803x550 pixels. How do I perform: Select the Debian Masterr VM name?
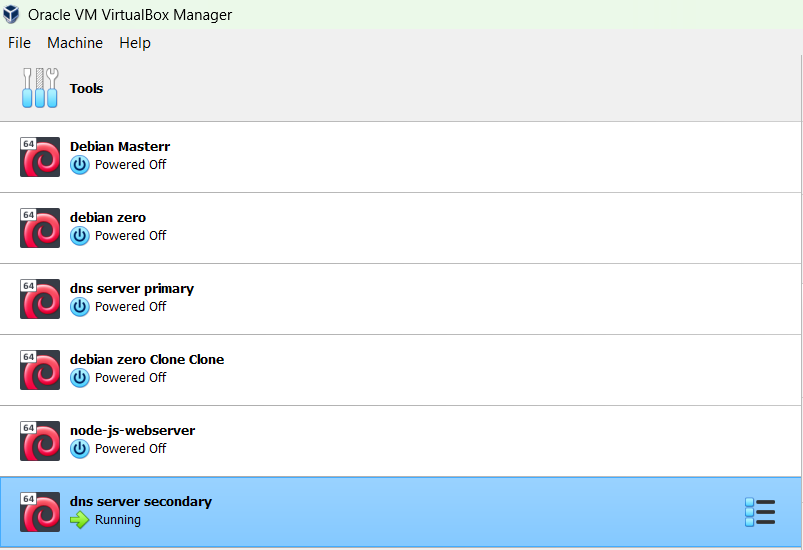[120, 146]
